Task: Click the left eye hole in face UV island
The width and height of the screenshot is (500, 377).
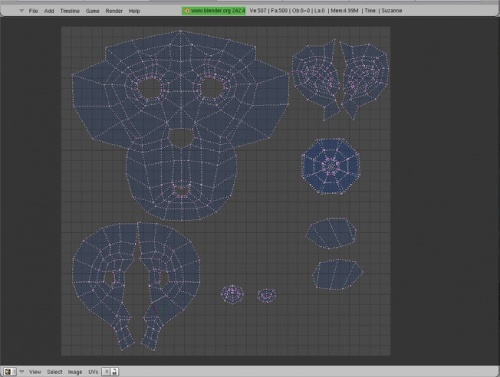Action: [150, 88]
